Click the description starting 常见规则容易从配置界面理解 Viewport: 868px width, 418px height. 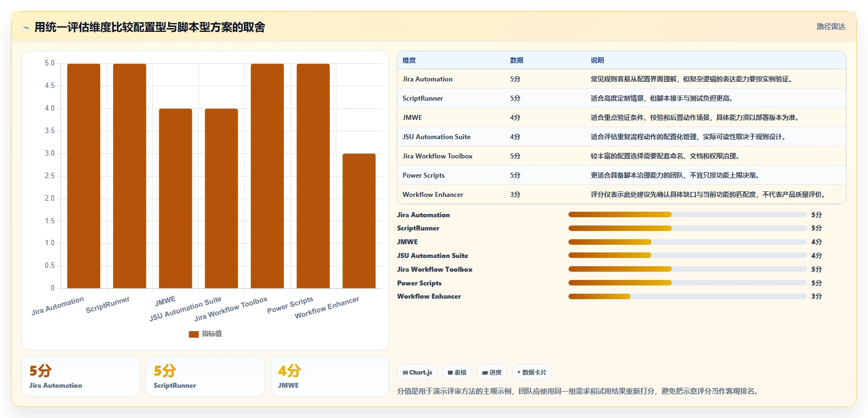692,79
